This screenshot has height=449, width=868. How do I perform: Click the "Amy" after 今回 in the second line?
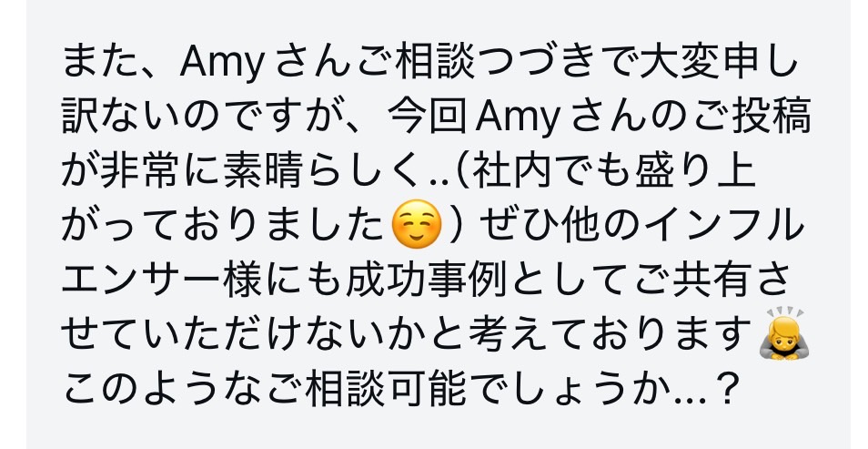[x=517, y=117]
